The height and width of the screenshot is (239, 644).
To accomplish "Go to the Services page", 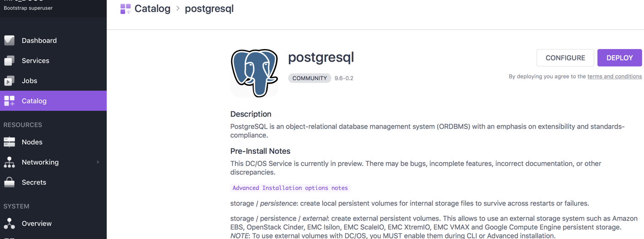I will tap(35, 60).
